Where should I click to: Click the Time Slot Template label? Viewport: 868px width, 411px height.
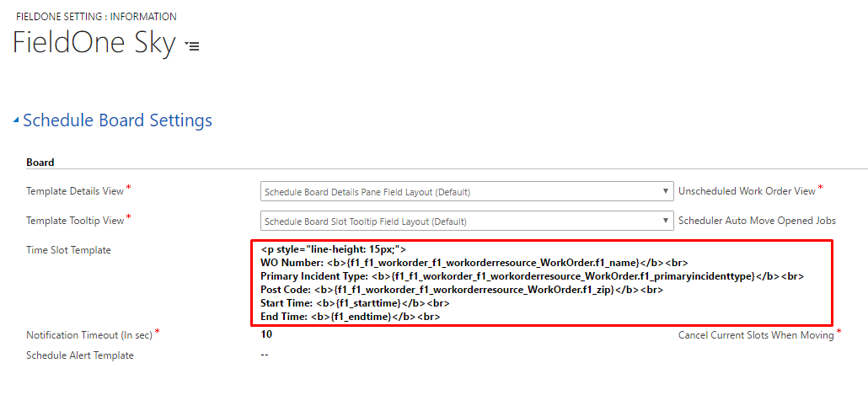point(68,250)
